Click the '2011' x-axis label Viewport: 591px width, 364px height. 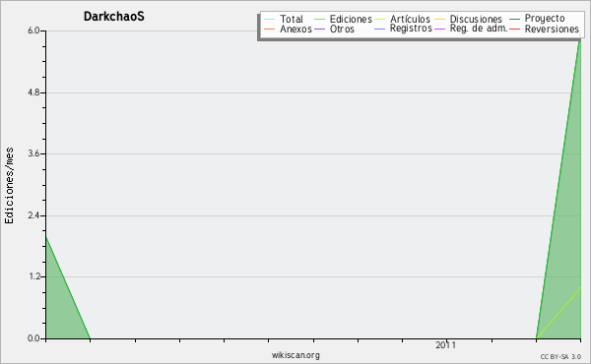[445, 345]
